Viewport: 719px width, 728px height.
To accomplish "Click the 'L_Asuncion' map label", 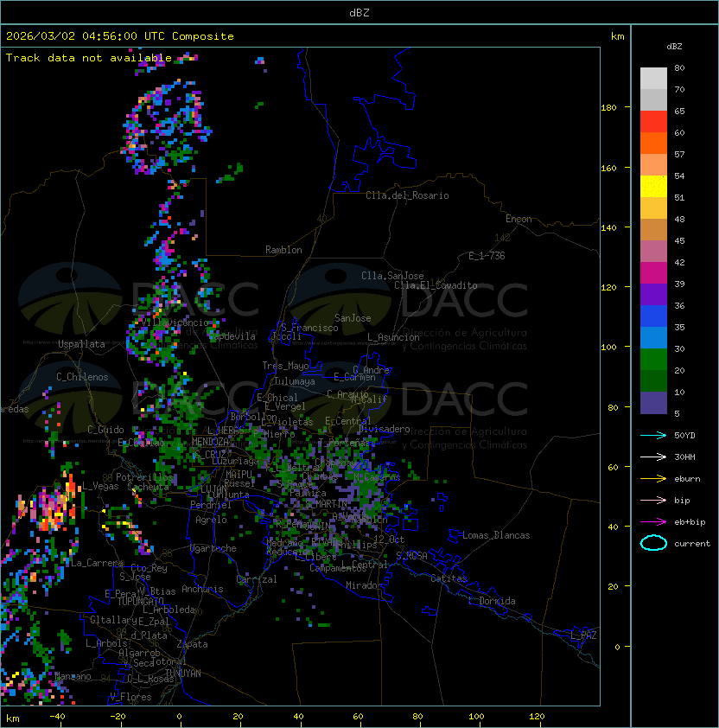I will [393, 337].
